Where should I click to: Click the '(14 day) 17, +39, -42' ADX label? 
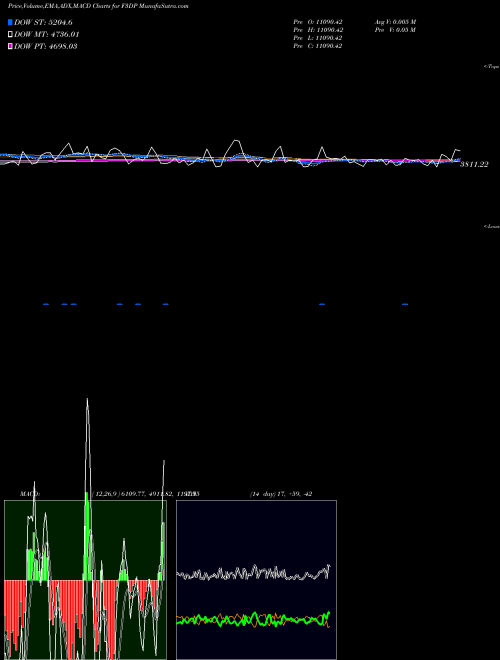click(x=281, y=494)
